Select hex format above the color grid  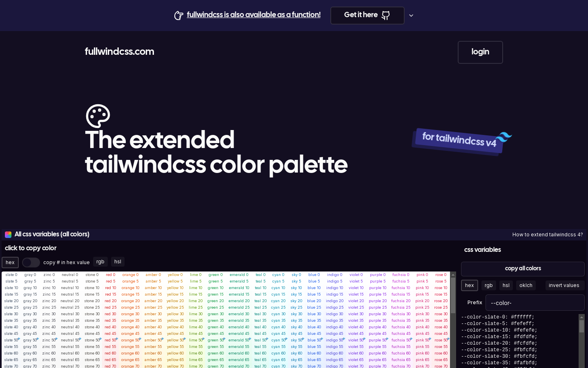tap(10, 262)
